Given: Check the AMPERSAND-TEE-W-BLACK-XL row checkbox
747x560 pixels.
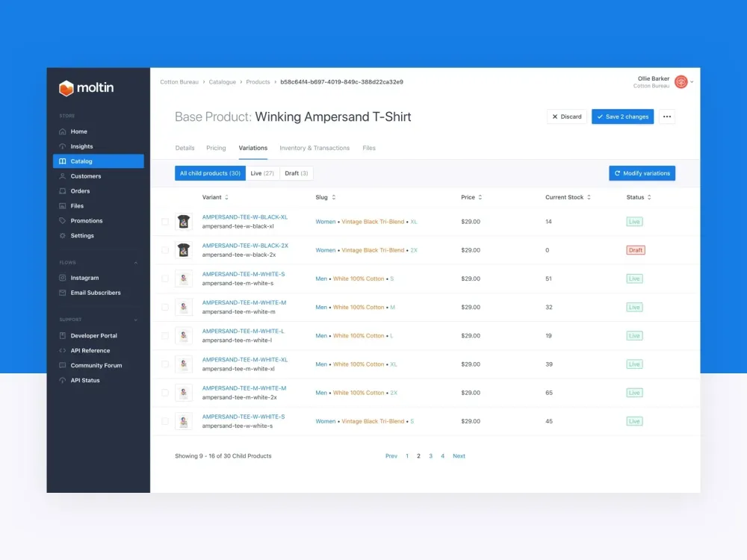Looking at the screenshot, I should point(165,222).
